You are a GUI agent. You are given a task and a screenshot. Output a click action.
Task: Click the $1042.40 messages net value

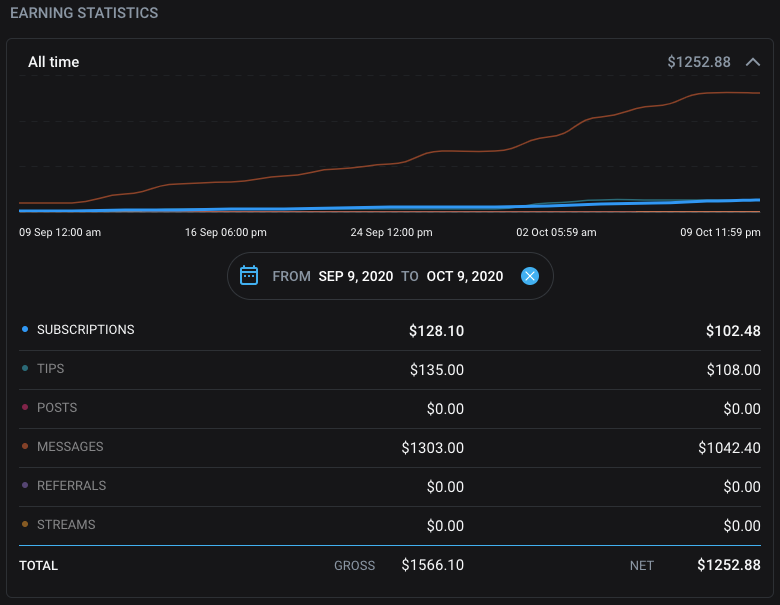(x=729, y=448)
